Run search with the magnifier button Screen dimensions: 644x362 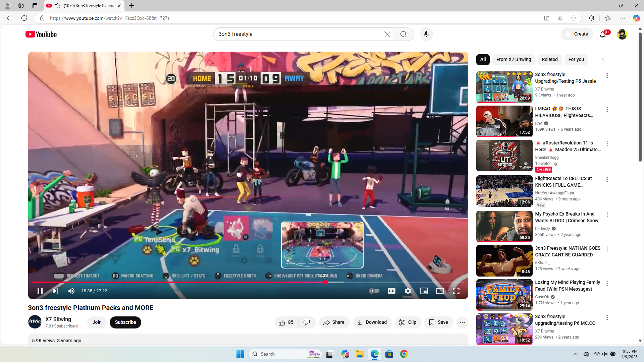pos(404,34)
